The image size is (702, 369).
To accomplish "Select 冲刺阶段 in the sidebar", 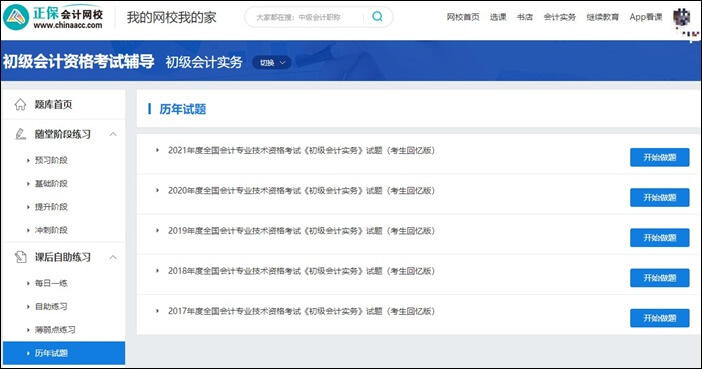I will pyautogui.click(x=51, y=230).
